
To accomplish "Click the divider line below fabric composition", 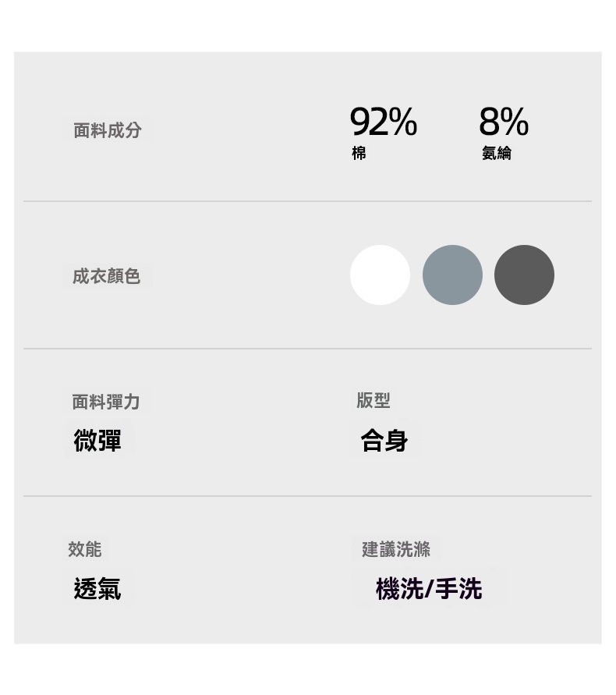I will tap(307, 201).
